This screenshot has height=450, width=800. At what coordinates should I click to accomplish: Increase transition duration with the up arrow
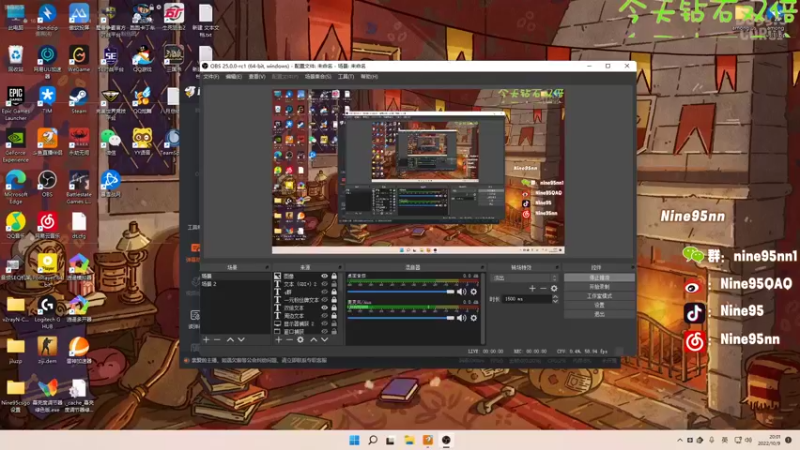(x=555, y=297)
